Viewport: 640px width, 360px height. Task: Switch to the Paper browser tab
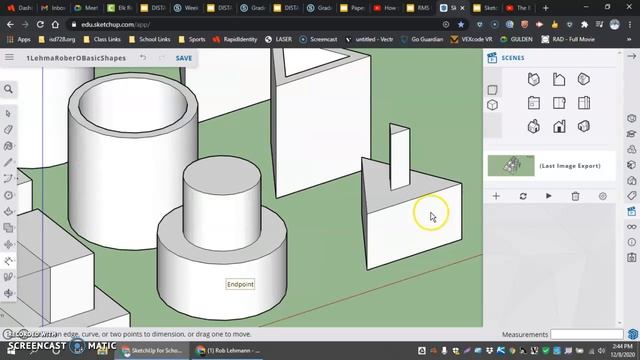352,8
